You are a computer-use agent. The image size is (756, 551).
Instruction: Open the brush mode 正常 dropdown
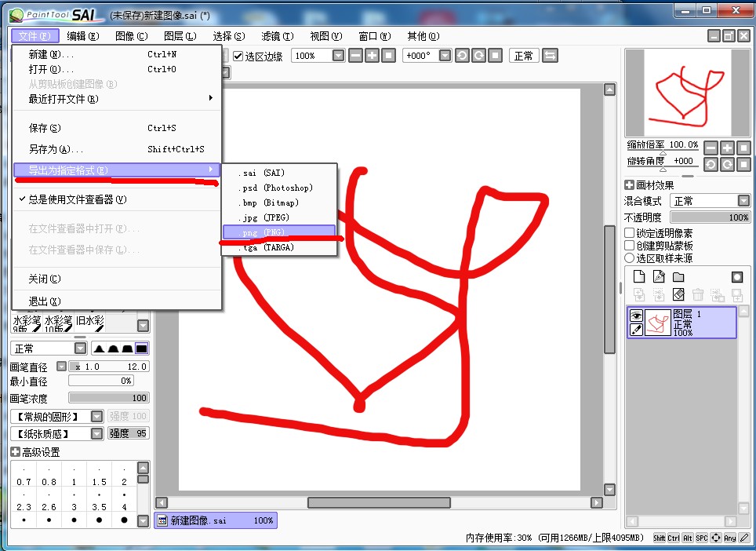point(81,348)
